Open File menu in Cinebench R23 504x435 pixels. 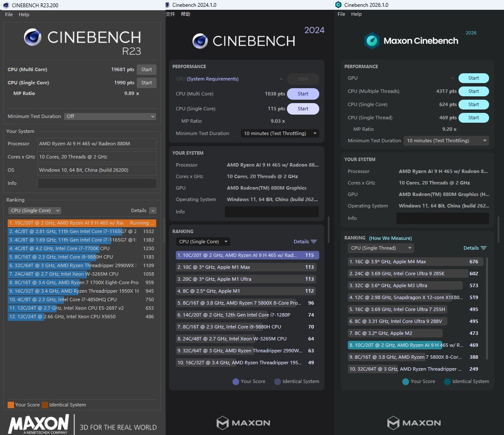9,14
